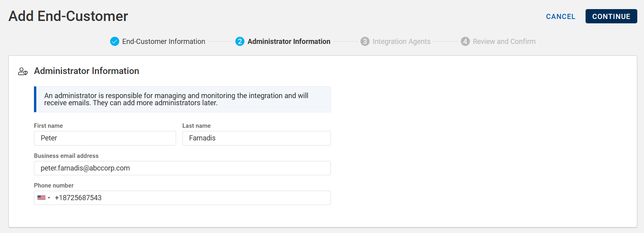Click into the Last name field
Image resolution: width=644 pixels, height=233 pixels.
256,138
